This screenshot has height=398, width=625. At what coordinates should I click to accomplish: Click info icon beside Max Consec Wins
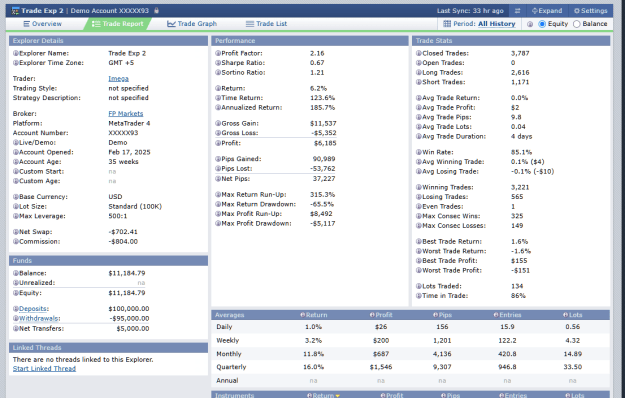(x=419, y=216)
